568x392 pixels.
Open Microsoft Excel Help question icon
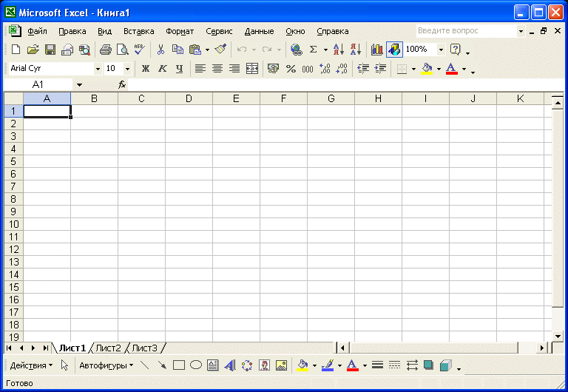click(x=456, y=50)
